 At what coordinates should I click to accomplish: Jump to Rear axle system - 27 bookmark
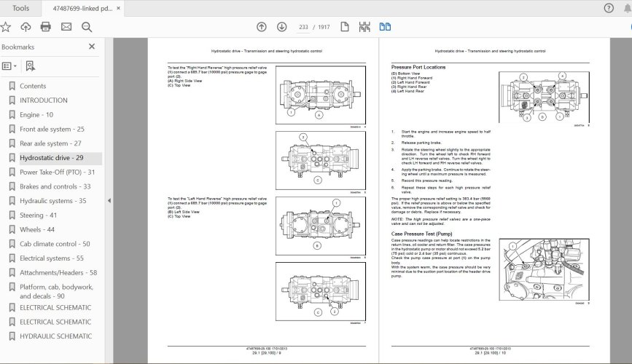50,143
